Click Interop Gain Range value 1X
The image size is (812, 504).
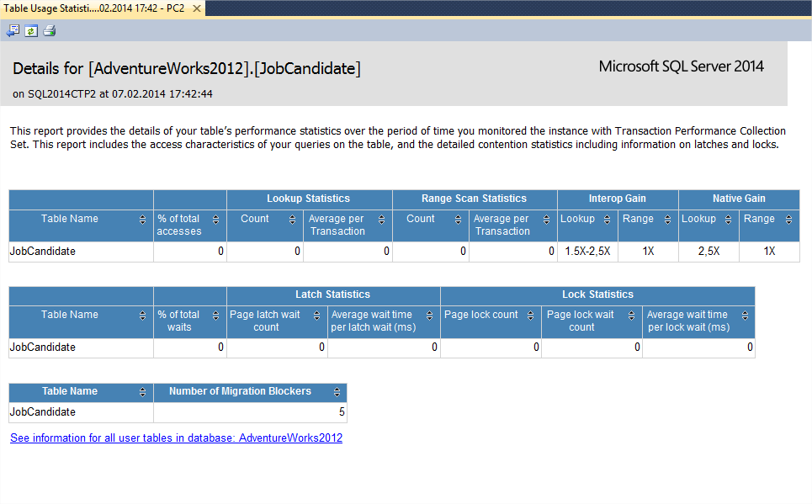(x=648, y=252)
